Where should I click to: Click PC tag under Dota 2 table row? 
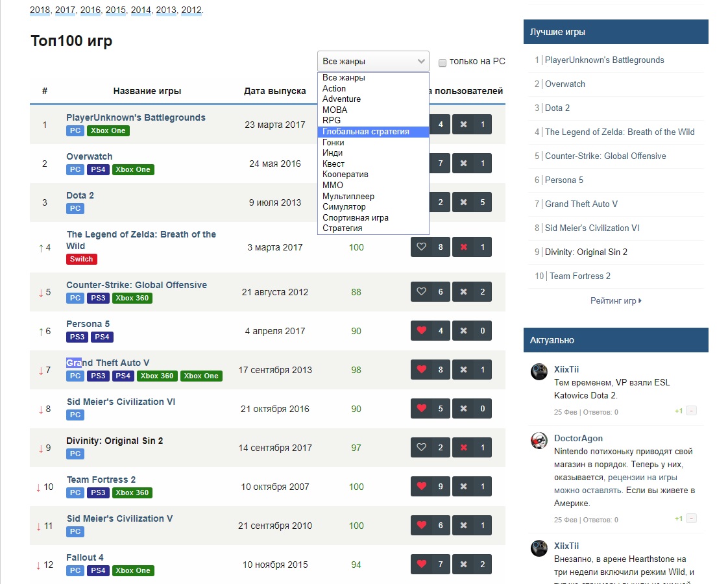tap(75, 208)
